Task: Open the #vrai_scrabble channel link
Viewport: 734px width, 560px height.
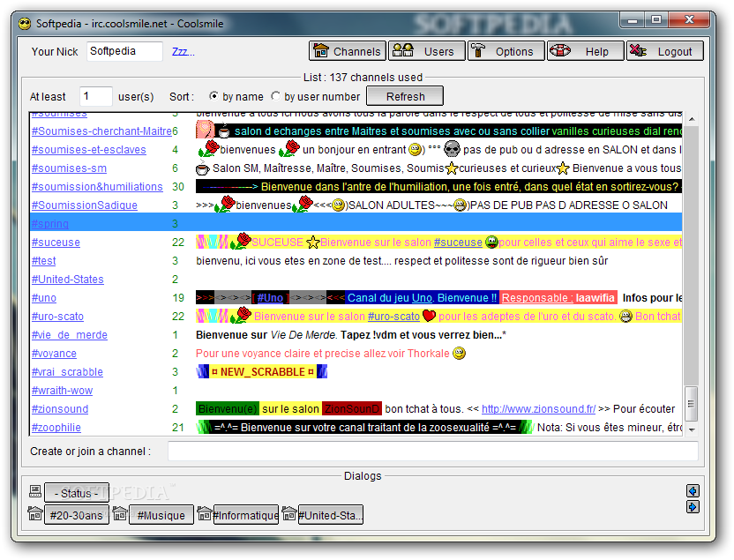Action: (67, 372)
